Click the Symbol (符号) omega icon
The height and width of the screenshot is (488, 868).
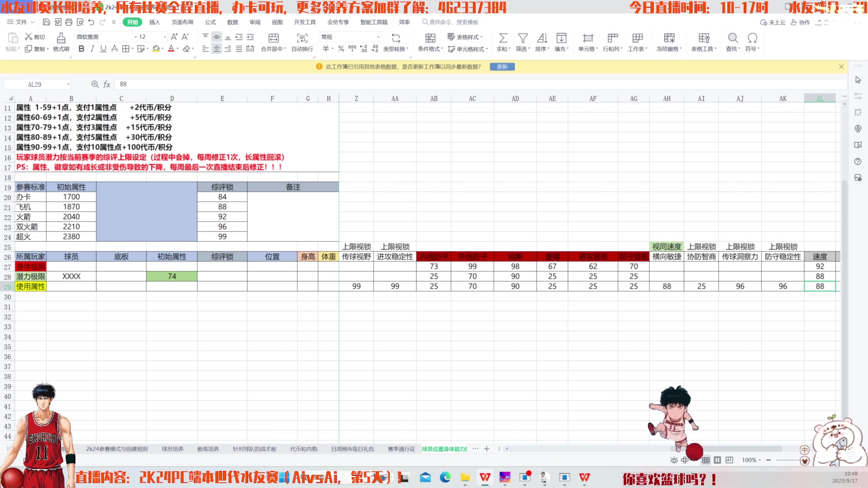pos(752,38)
